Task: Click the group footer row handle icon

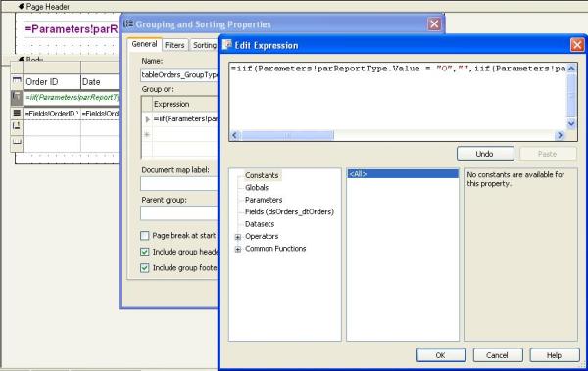Action: pos(17,126)
